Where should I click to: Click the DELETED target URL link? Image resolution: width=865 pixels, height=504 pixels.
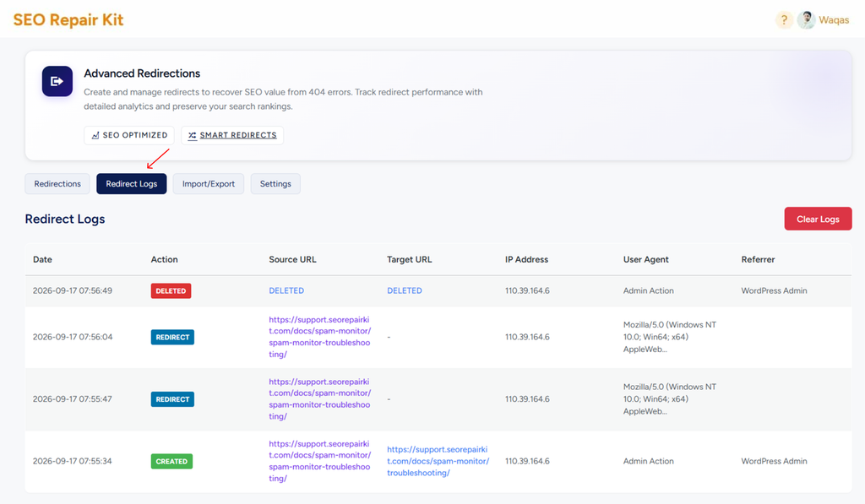(x=405, y=290)
